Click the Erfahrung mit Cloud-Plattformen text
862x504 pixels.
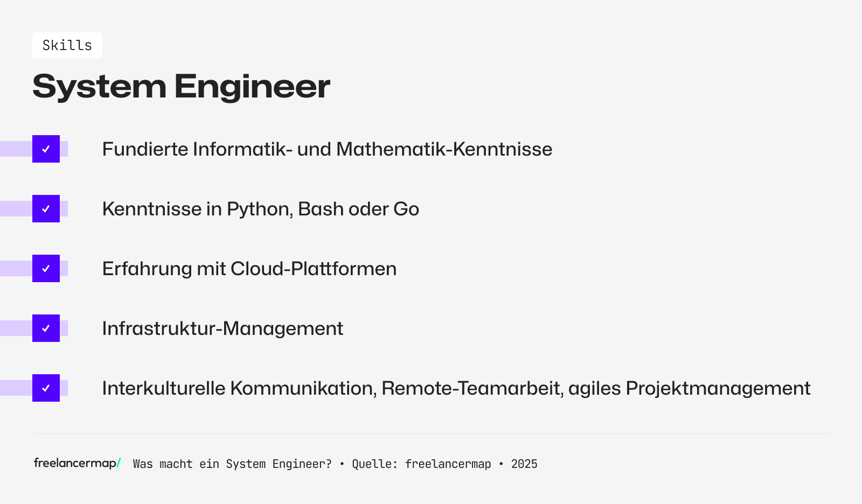pos(249,269)
